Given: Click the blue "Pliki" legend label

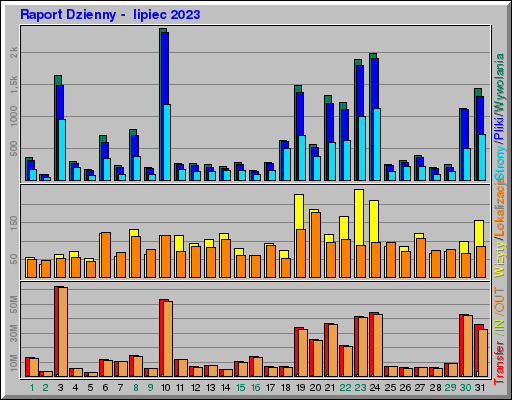Looking at the screenshot, I should pyautogui.click(x=499, y=128).
